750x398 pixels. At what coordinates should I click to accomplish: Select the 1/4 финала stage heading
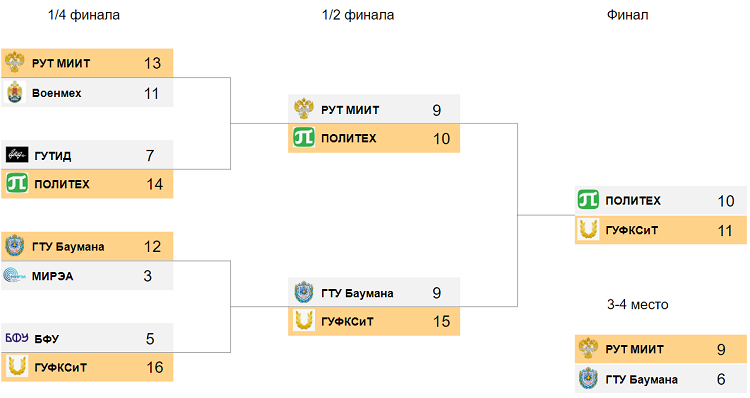tap(84, 15)
